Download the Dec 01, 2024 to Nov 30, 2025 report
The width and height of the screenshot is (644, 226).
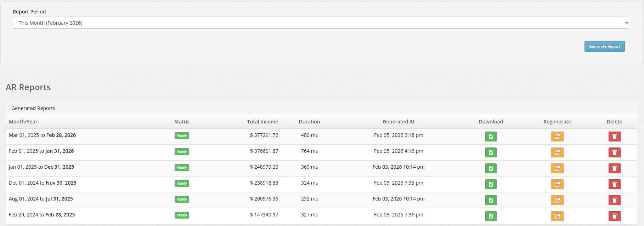(x=491, y=184)
